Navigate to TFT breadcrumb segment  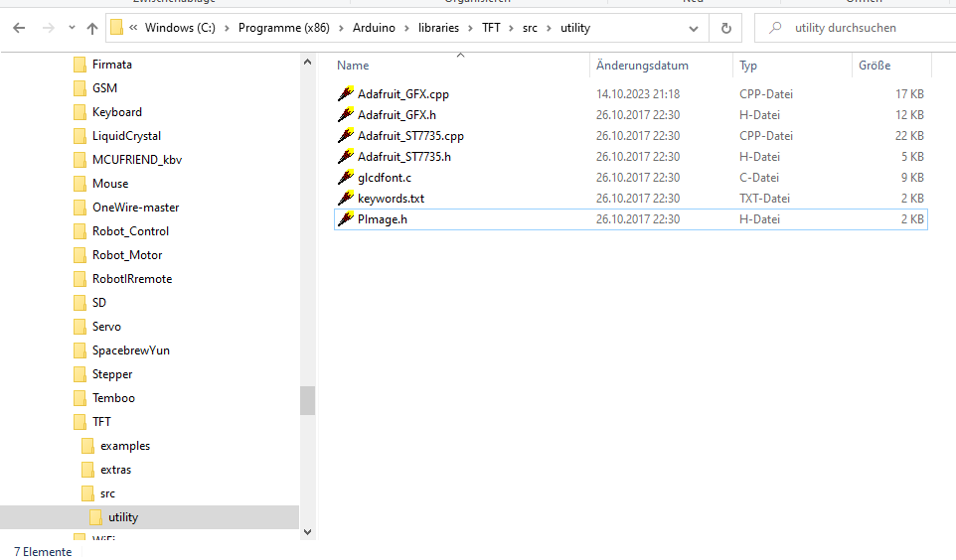tap(491, 28)
